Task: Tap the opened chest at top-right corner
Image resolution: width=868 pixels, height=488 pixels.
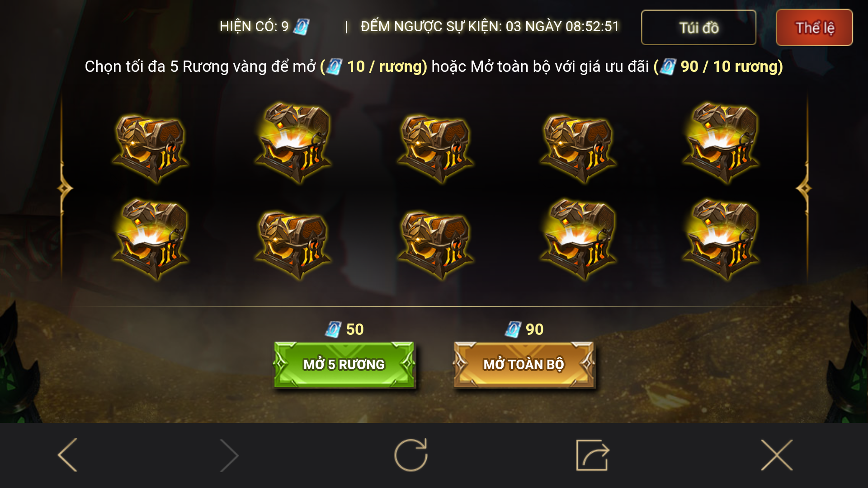Action: click(721, 143)
